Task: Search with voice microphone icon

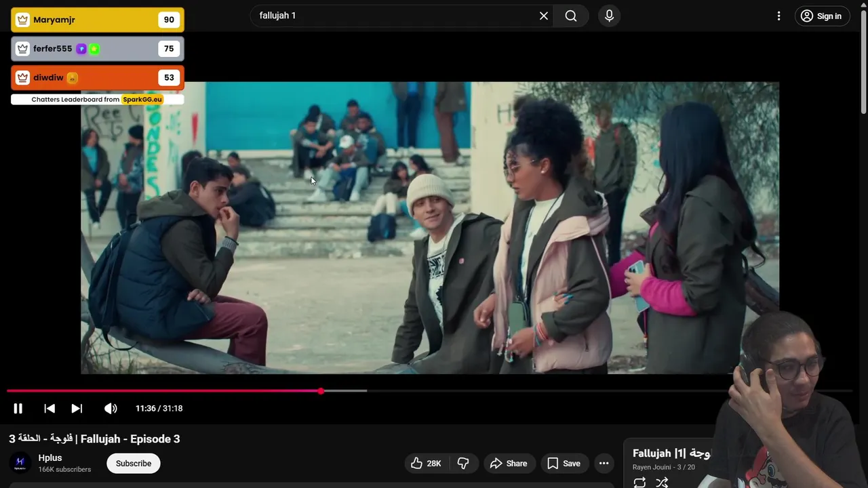Action: [609, 16]
